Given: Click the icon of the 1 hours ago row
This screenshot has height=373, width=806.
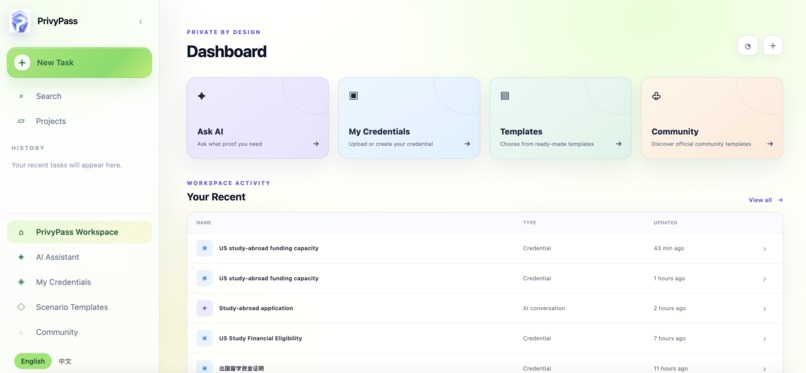Looking at the screenshot, I should (x=205, y=278).
